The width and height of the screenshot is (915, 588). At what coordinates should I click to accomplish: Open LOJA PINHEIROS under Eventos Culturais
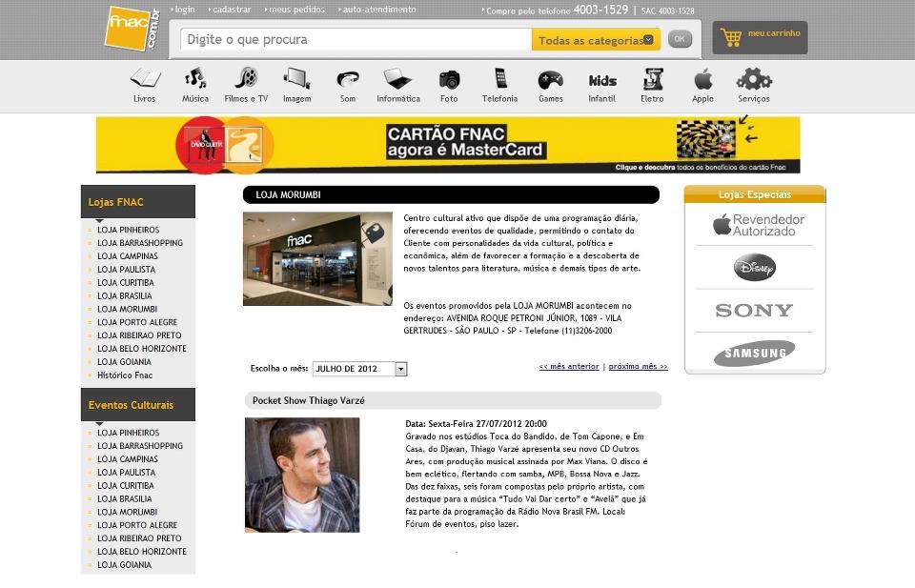click(x=129, y=433)
